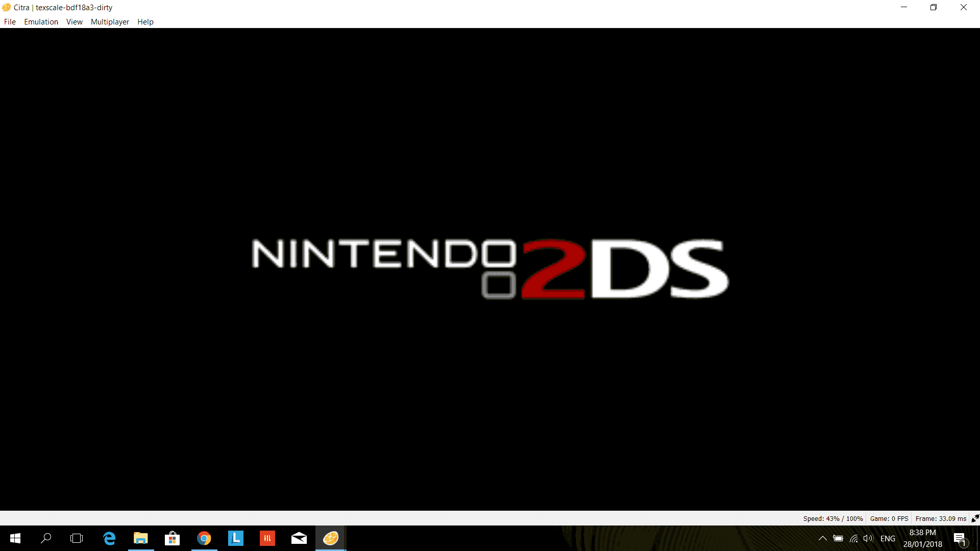Click the Frame: 33.09 ms status text

[941, 518]
